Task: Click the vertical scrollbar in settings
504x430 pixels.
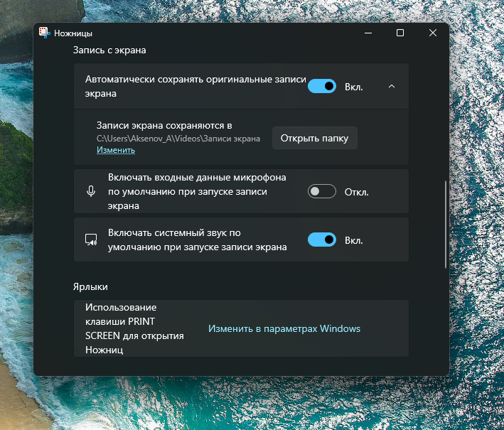Action: click(x=446, y=224)
